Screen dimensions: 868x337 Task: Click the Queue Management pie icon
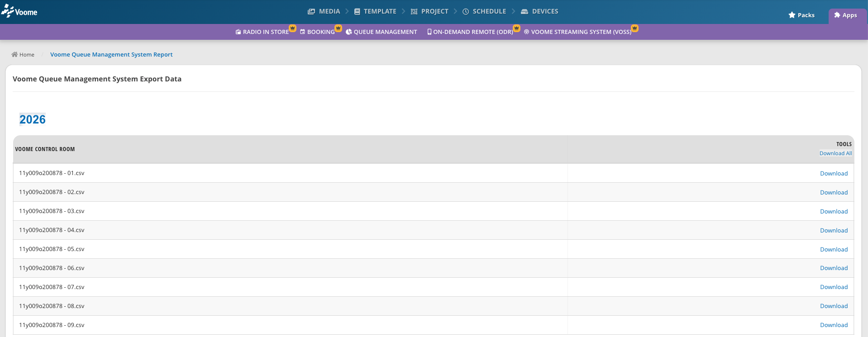tap(349, 32)
